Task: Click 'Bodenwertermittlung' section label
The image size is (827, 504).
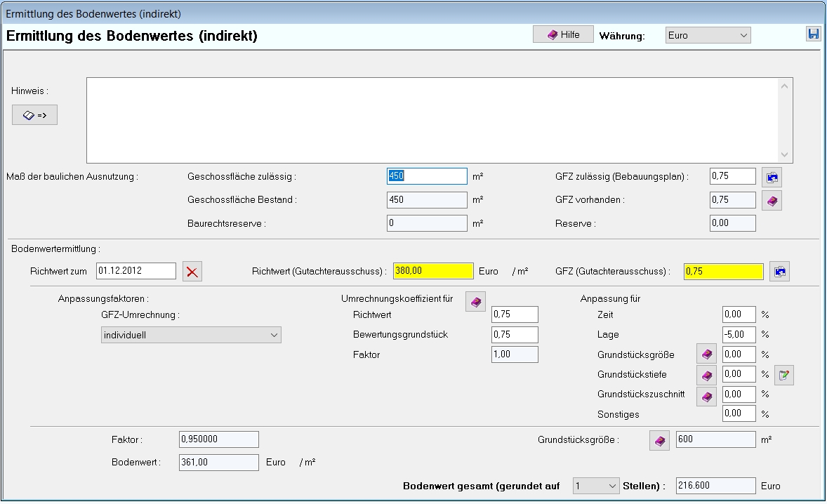Action: click(56, 248)
